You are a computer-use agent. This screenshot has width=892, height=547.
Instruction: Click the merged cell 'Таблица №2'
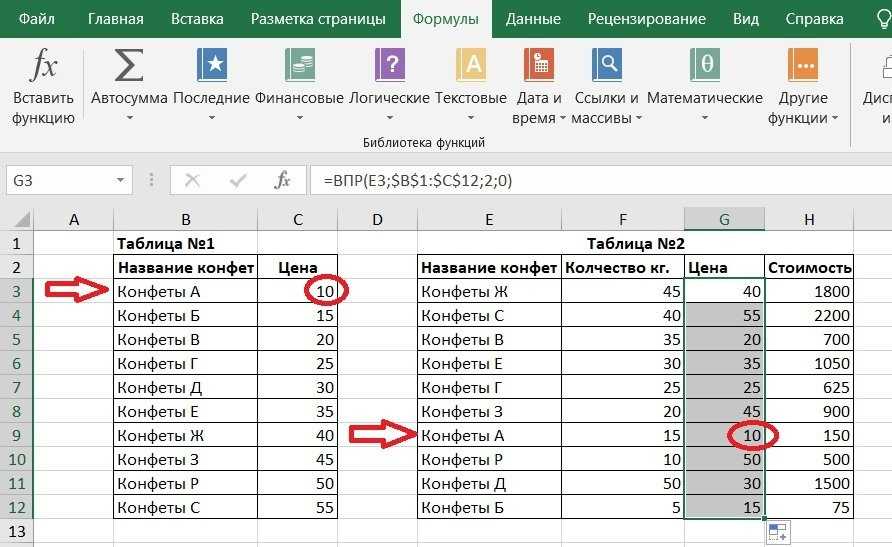[635, 244]
